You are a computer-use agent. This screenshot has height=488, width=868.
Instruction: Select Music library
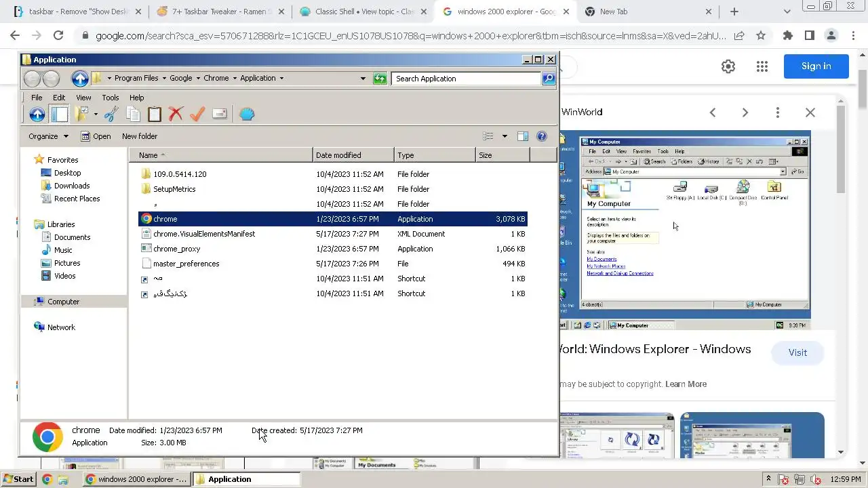point(63,250)
